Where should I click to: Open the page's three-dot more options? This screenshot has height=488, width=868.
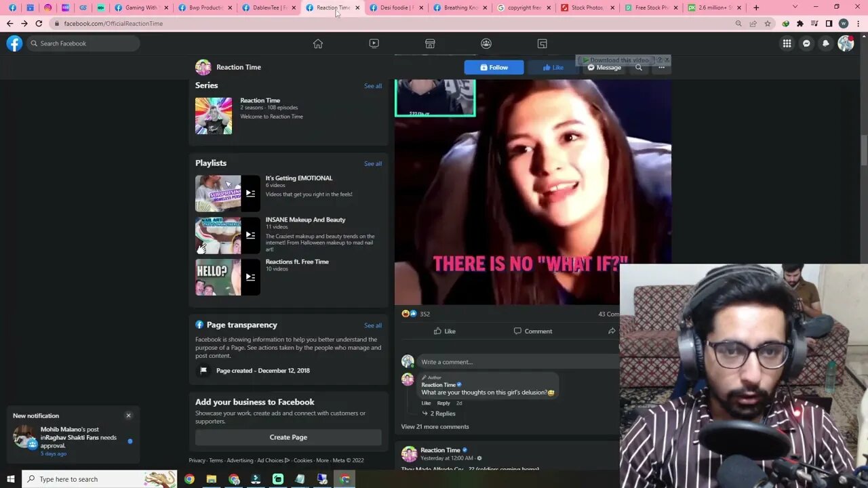661,67
